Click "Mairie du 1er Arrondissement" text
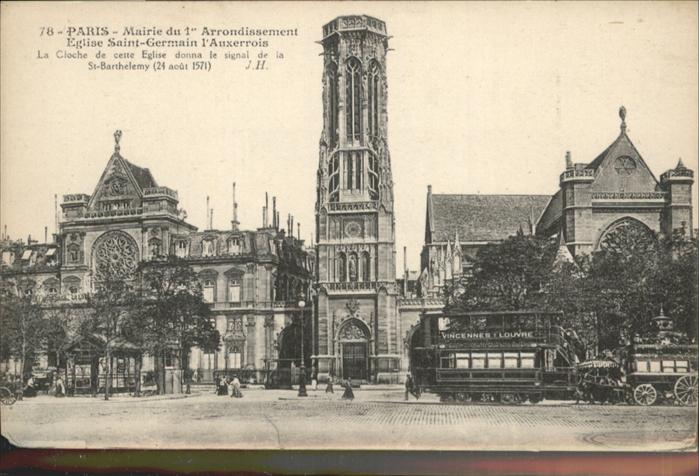699x476 pixels. click(x=210, y=32)
